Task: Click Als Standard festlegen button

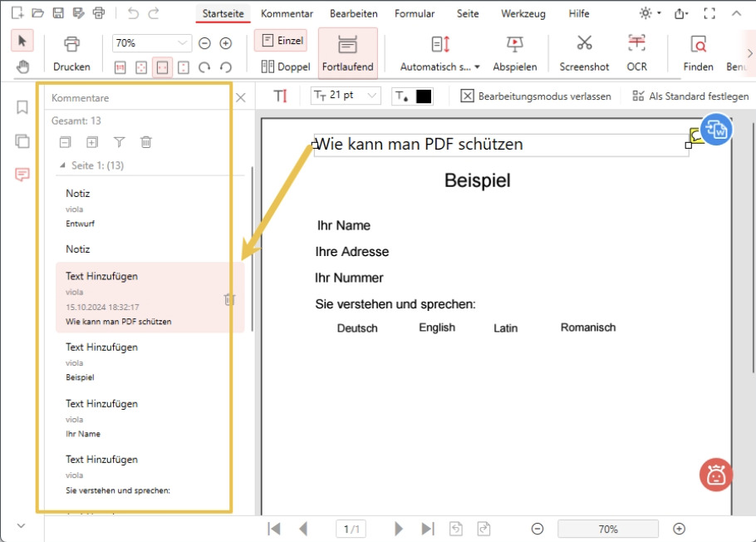Action: pyautogui.click(x=690, y=96)
